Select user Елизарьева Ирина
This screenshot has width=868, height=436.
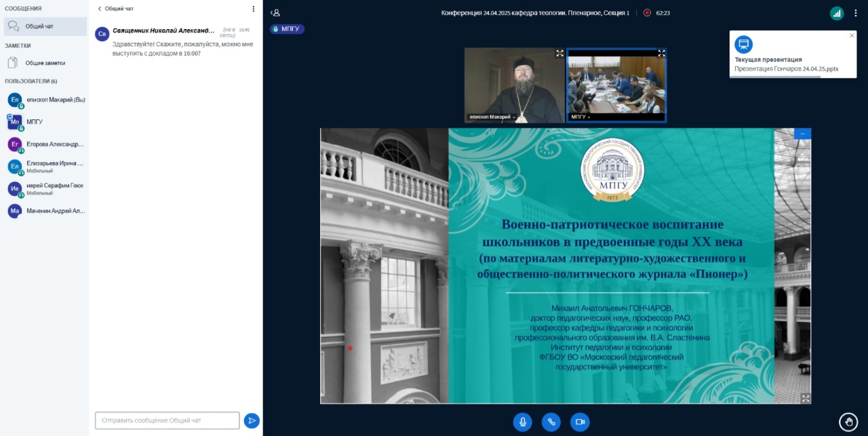[x=45, y=167]
